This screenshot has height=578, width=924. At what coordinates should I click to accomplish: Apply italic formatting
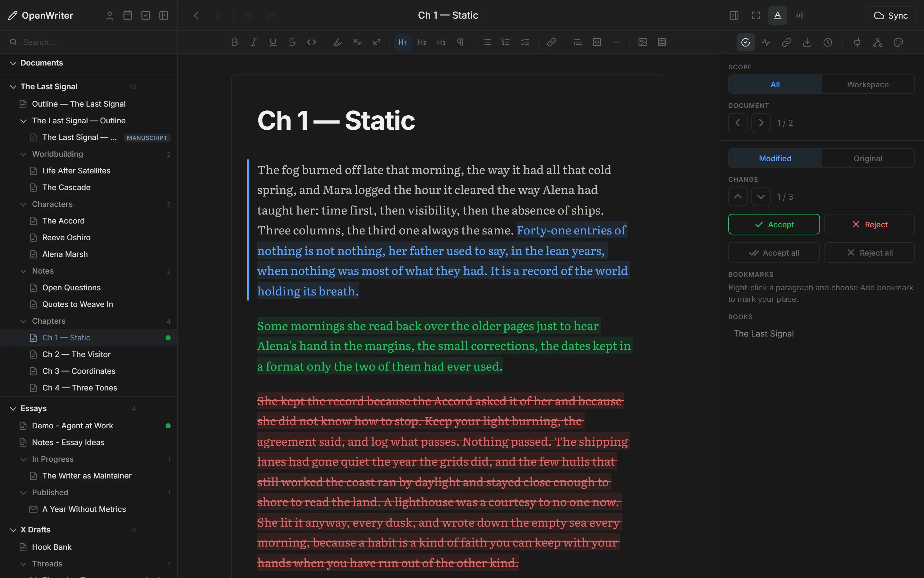253,42
